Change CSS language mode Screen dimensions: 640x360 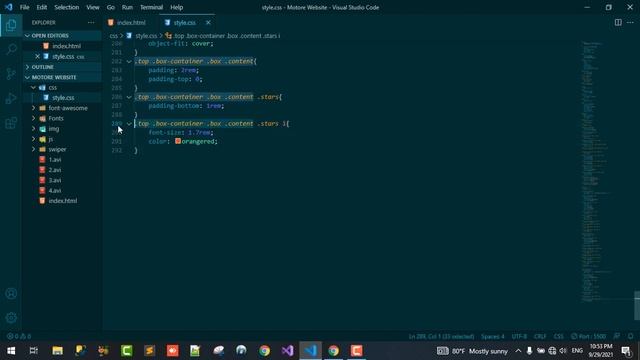558,336
